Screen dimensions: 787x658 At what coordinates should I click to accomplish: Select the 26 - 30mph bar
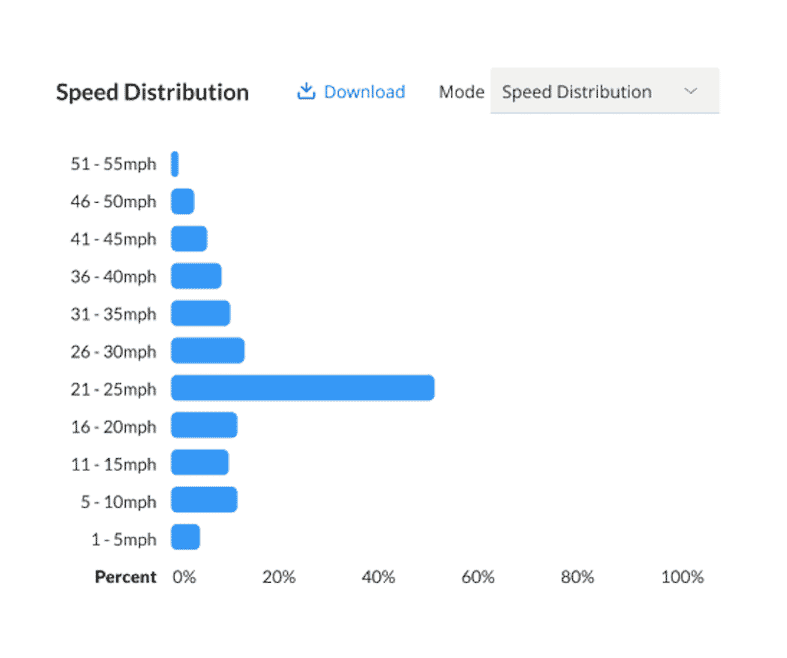pos(208,351)
